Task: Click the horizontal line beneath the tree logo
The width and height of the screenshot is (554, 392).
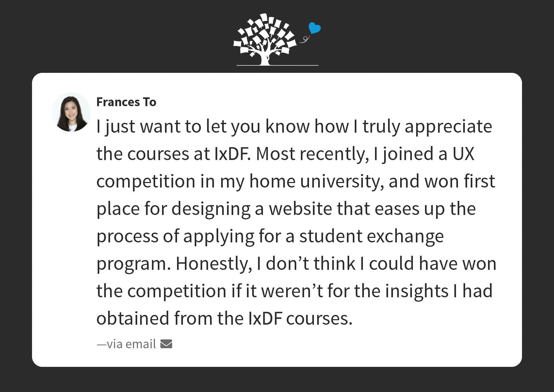Action: 277,65
